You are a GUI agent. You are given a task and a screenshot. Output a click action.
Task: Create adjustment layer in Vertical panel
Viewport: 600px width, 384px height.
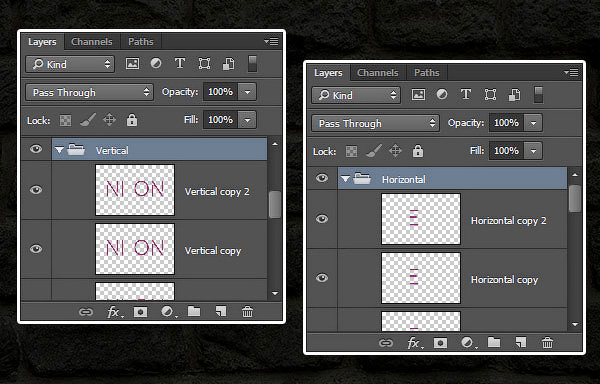[168, 312]
